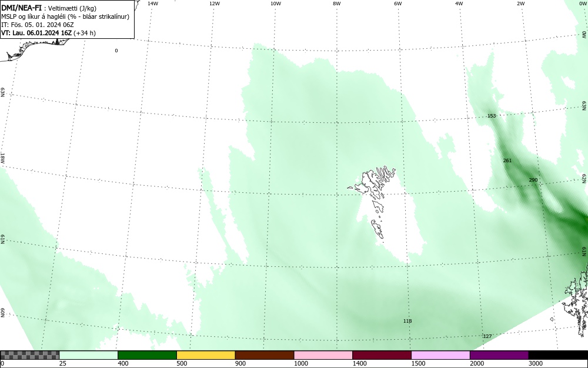Click the 8W longitude label
588x368 pixels.
click(x=337, y=4)
